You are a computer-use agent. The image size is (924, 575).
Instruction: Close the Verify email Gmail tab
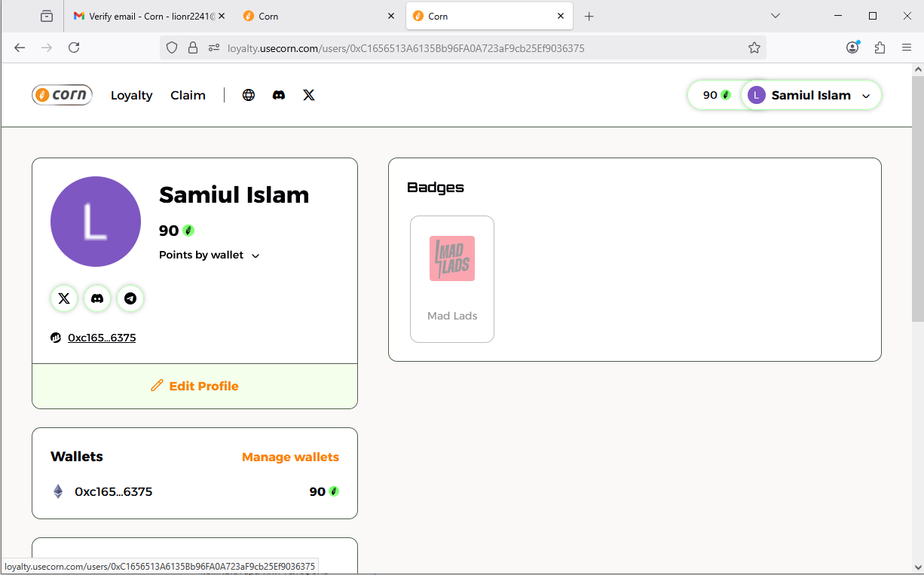[x=222, y=16]
